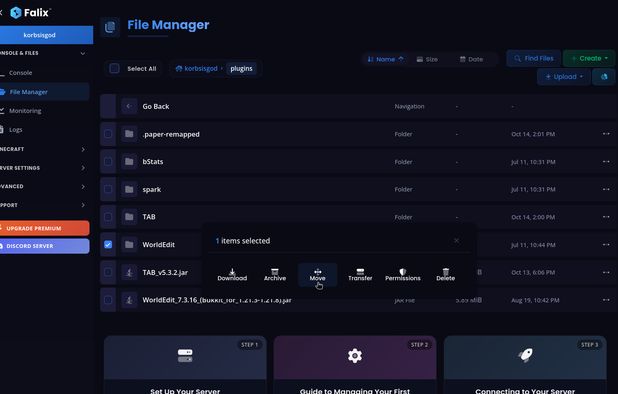Transfer the selected item
Viewport: 618px width, 394px height.
coord(360,275)
